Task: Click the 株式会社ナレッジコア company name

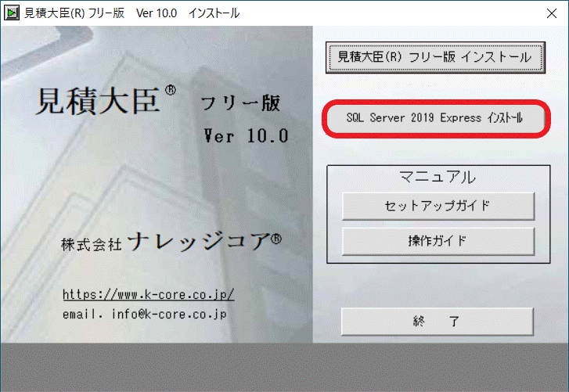Action: (x=171, y=242)
